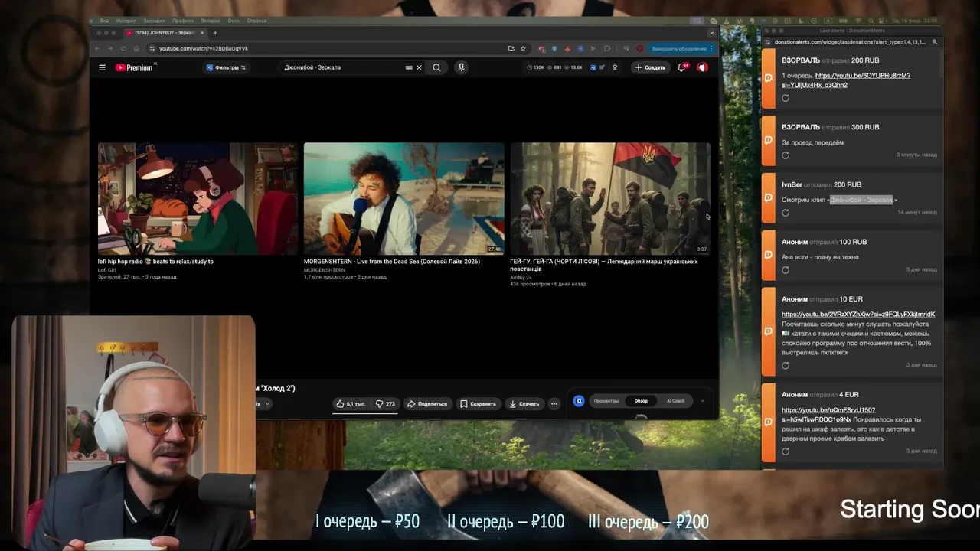Replay the ВЗОРВАЛЬ 200 RUB donation alert
Viewport: 980px width, 551px height.
tap(786, 98)
